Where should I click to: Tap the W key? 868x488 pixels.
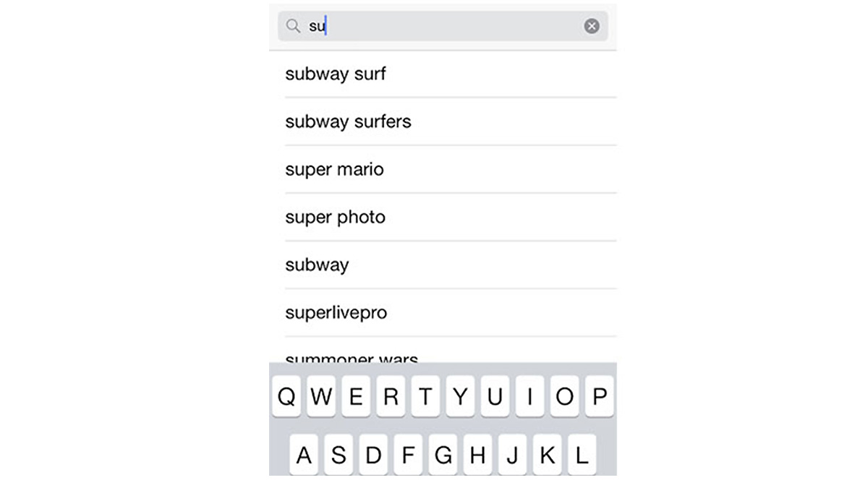click(321, 396)
